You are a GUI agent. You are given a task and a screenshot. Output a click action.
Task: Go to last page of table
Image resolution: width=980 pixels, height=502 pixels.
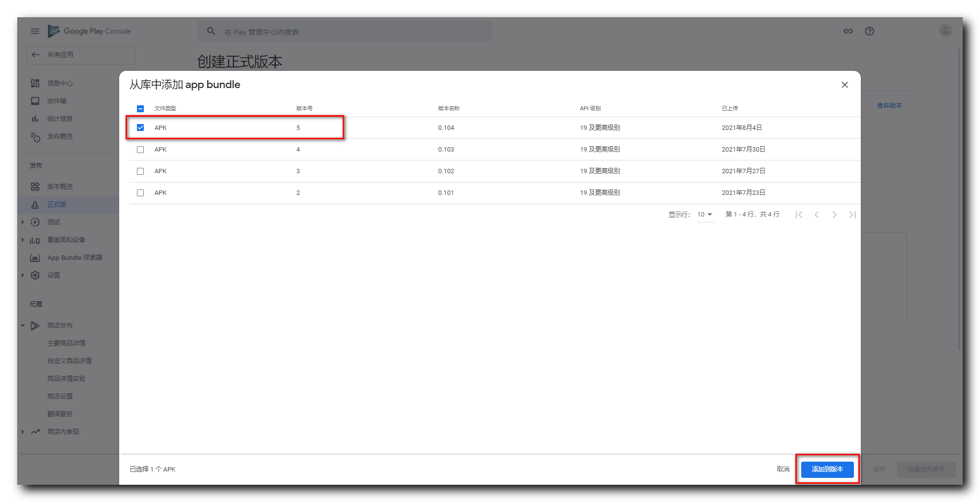[852, 215]
